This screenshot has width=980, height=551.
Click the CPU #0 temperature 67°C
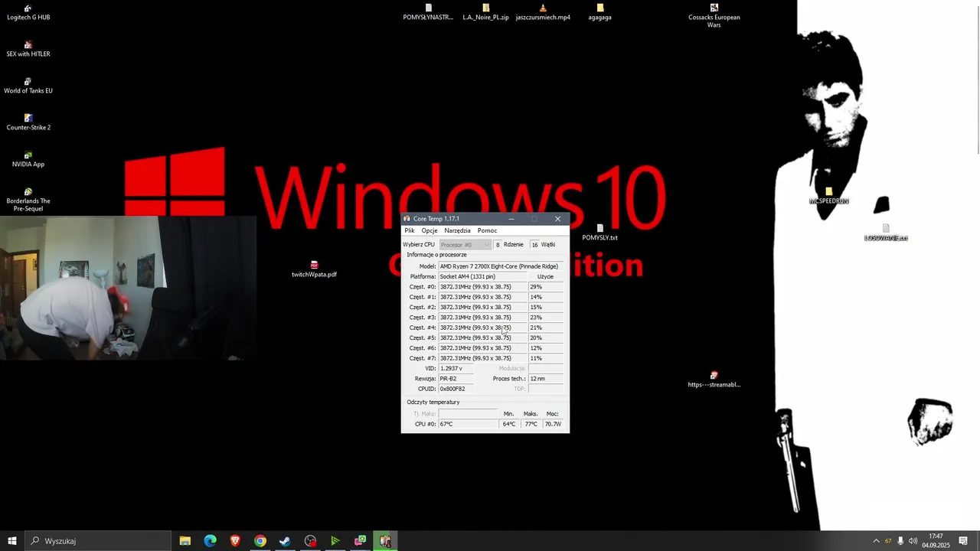click(x=468, y=424)
